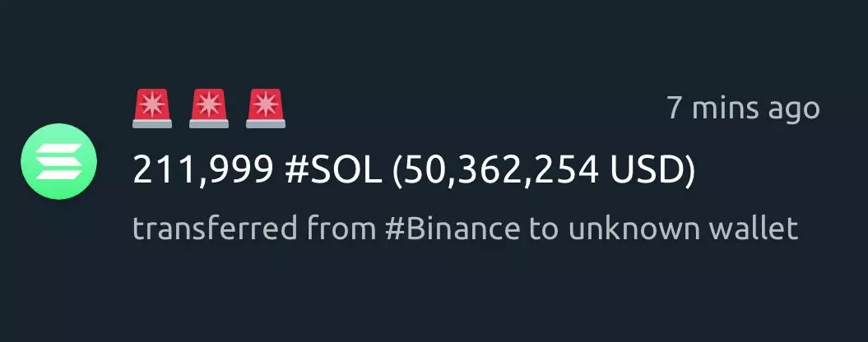Click the green Solana logo icon
The image size is (868, 342).
click(58, 162)
